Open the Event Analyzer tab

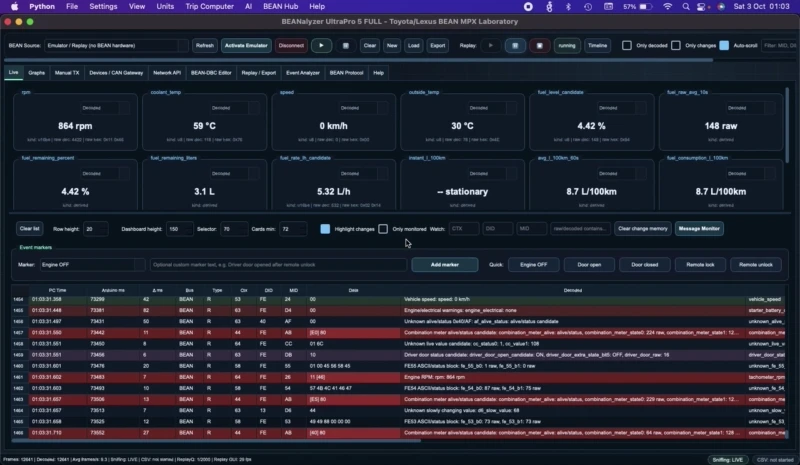[x=303, y=73]
